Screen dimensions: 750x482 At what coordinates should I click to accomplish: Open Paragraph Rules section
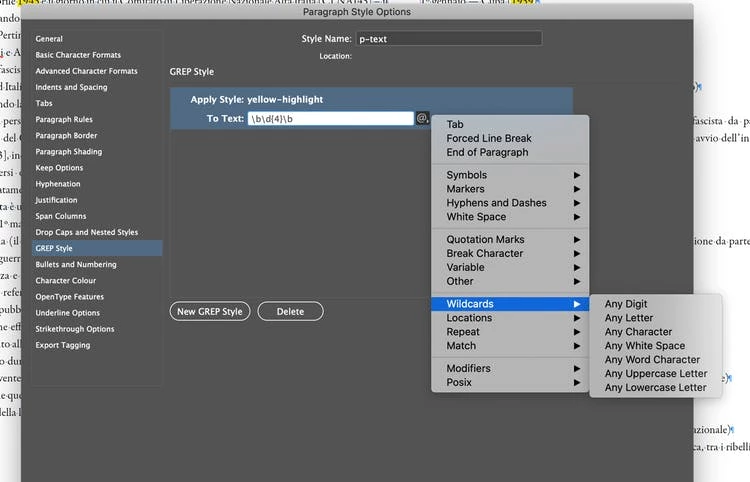64,120
